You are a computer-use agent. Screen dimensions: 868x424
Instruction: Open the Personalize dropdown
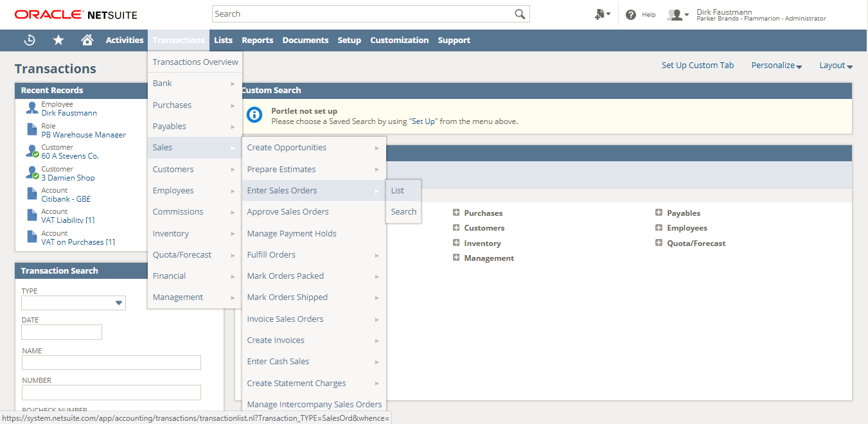pos(777,66)
